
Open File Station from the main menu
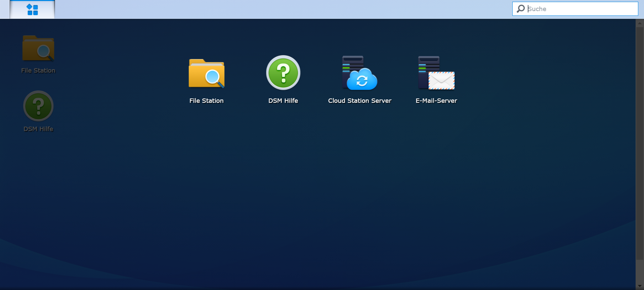tap(206, 73)
